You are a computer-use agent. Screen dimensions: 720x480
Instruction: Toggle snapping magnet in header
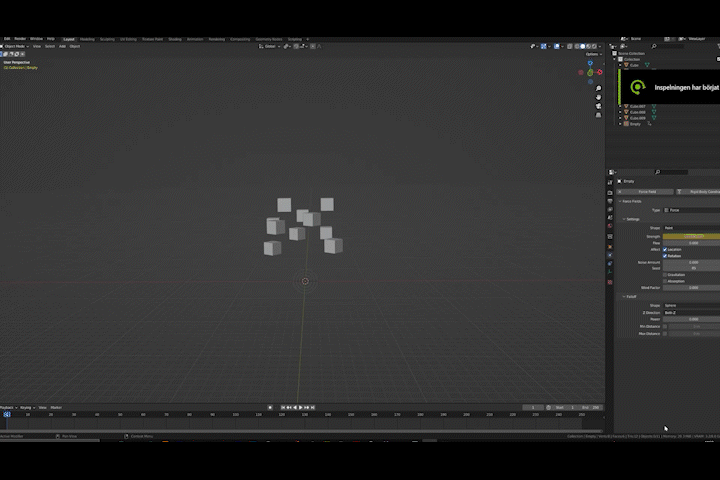(x=296, y=46)
